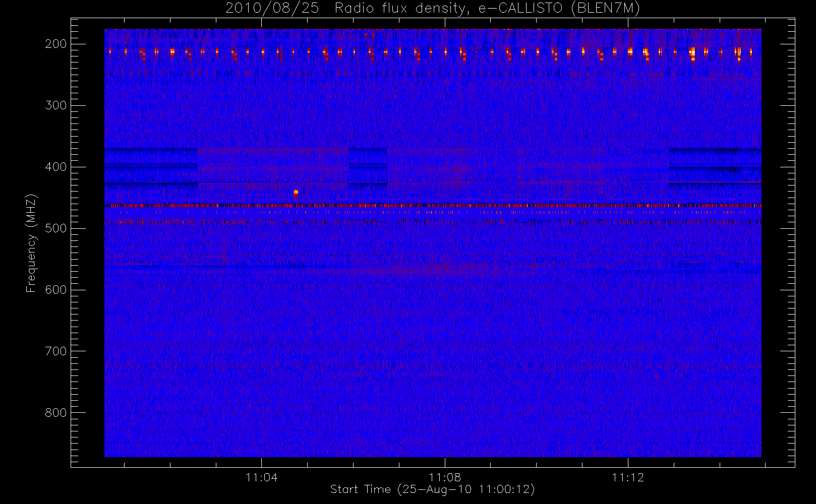Screen dimensions: 816x504
Task: Click the 11:04 time tick label
Action: tap(262, 477)
